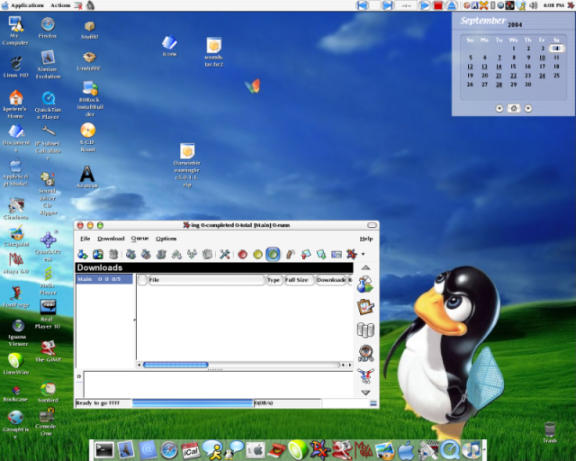The image size is (576, 461).
Task: Select the green unlimited speed button
Action: [273, 254]
